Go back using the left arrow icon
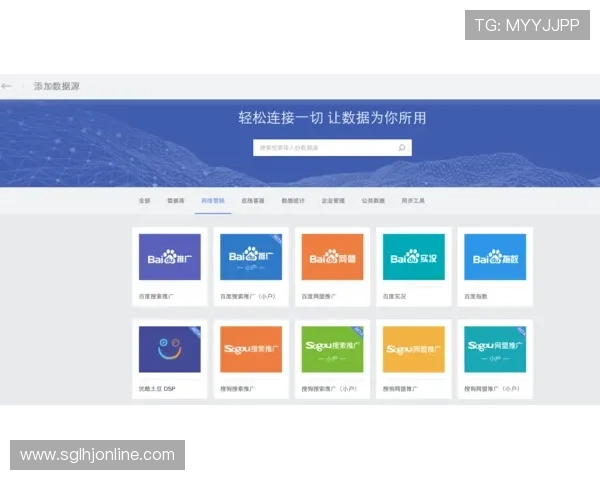This screenshot has width=600, height=480. tap(6, 87)
